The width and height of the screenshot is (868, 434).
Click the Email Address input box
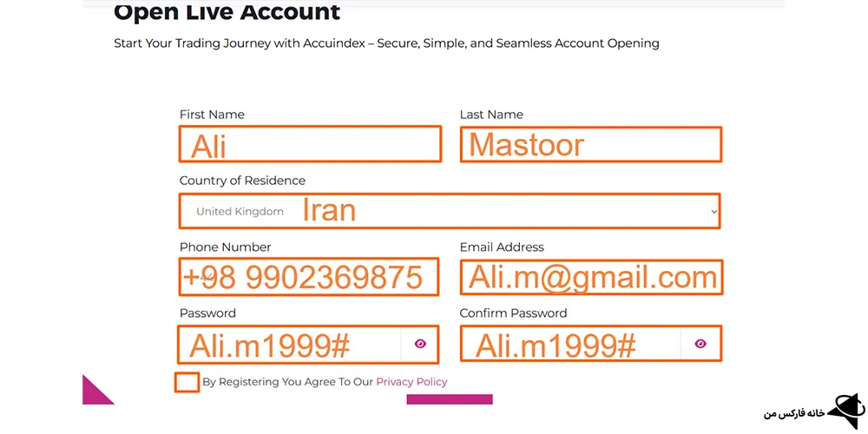(x=590, y=277)
